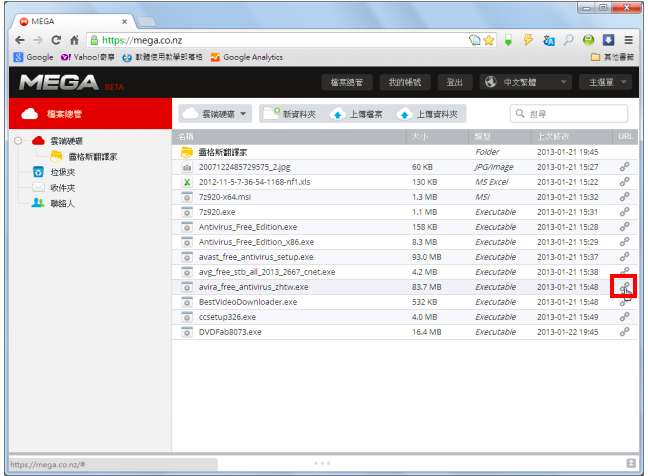Go to browser home page
This screenshot has height=476, width=648.
click(74, 40)
